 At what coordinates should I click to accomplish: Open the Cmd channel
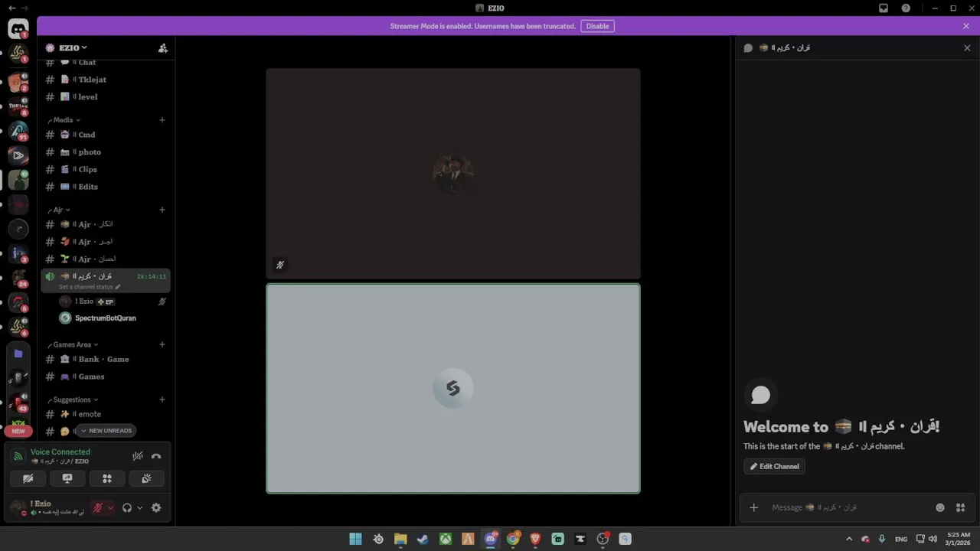pos(106,135)
